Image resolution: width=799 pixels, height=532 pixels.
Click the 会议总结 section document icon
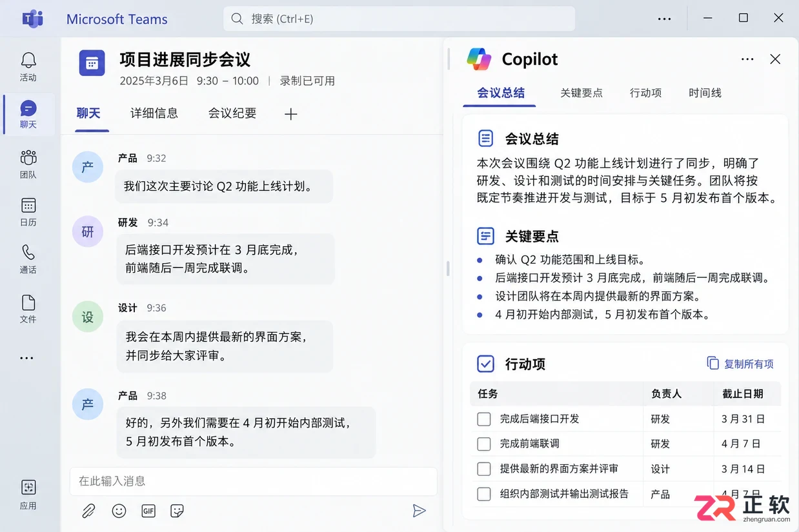[485, 138]
